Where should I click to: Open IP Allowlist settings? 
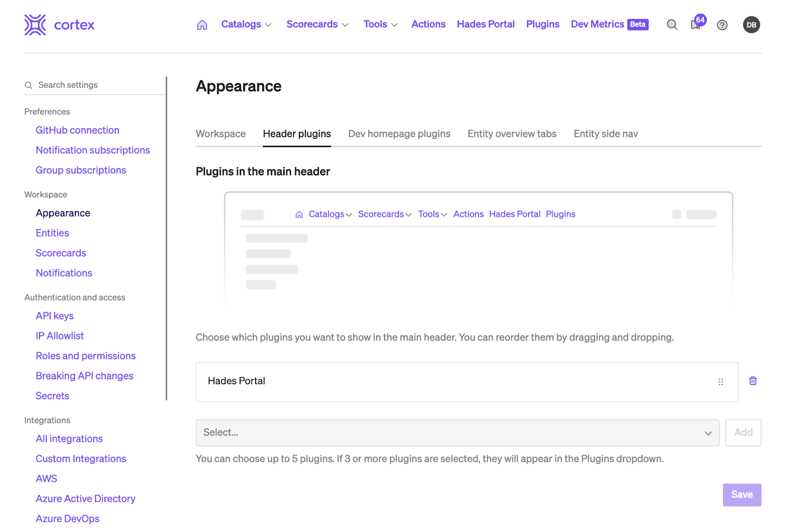[x=60, y=336]
